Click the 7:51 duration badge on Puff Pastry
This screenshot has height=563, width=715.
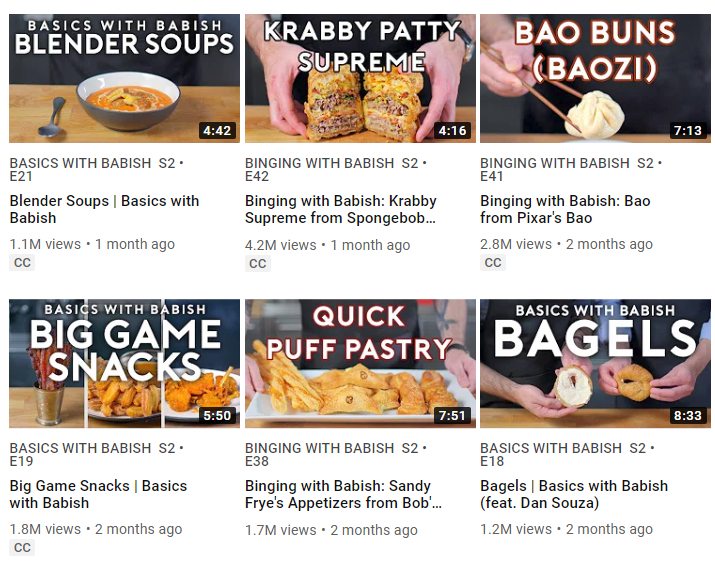coord(452,416)
